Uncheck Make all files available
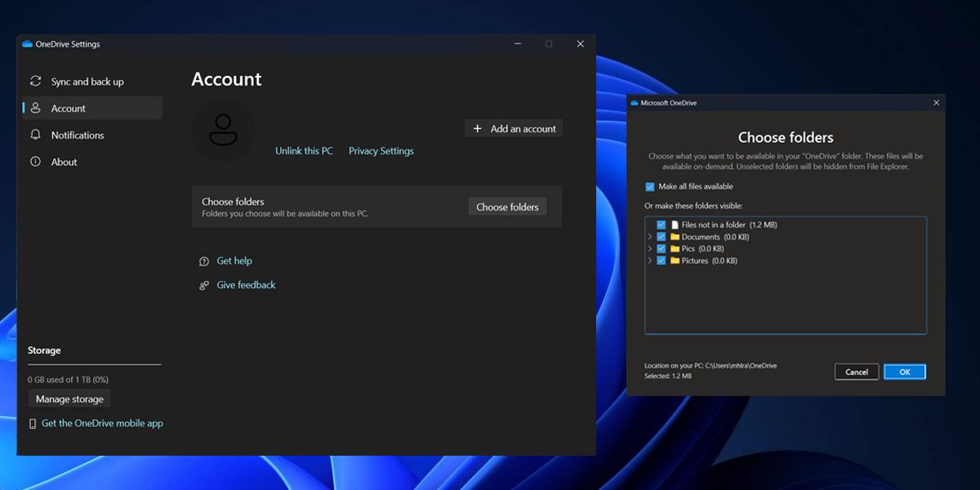Image resolution: width=980 pixels, height=490 pixels. pos(650,187)
